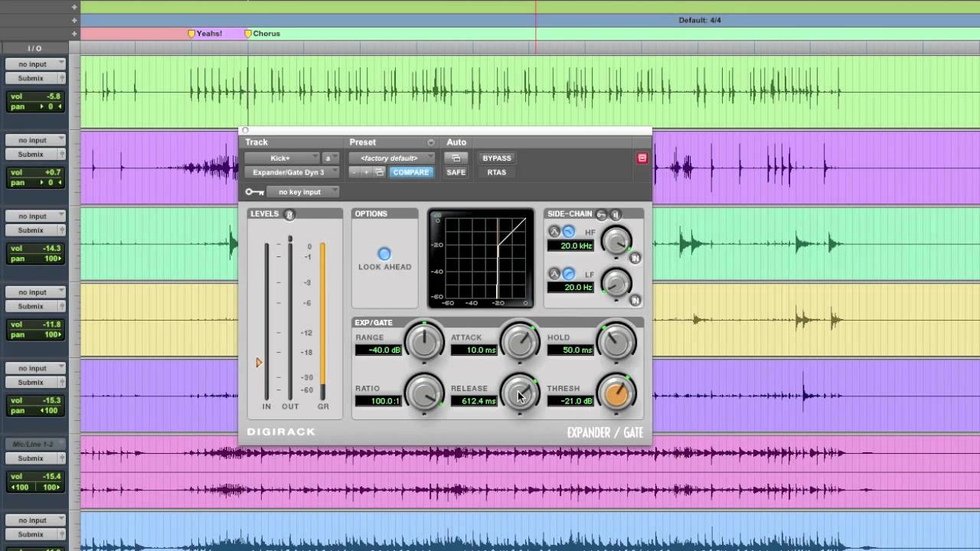Click the round menu icon beside Preset label
The height and width of the screenshot is (551, 980).
[430, 142]
